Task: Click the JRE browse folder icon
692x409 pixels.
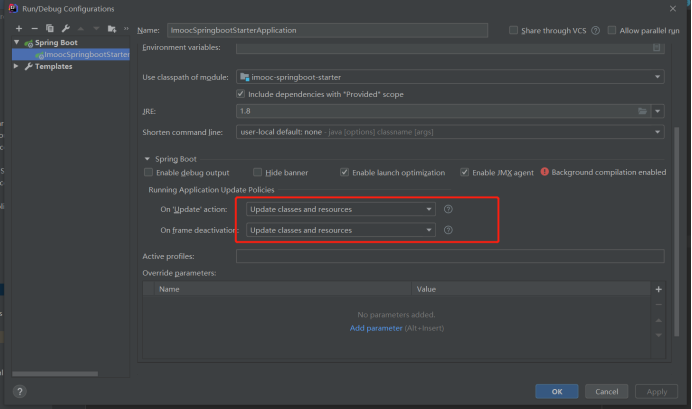Action: pyautogui.click(x=643, y=111)
